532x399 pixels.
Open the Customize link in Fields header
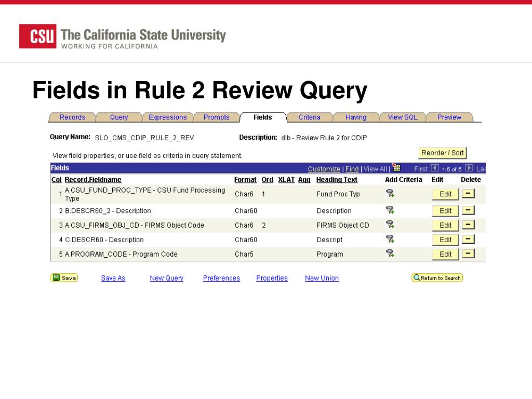coord(324,169)
